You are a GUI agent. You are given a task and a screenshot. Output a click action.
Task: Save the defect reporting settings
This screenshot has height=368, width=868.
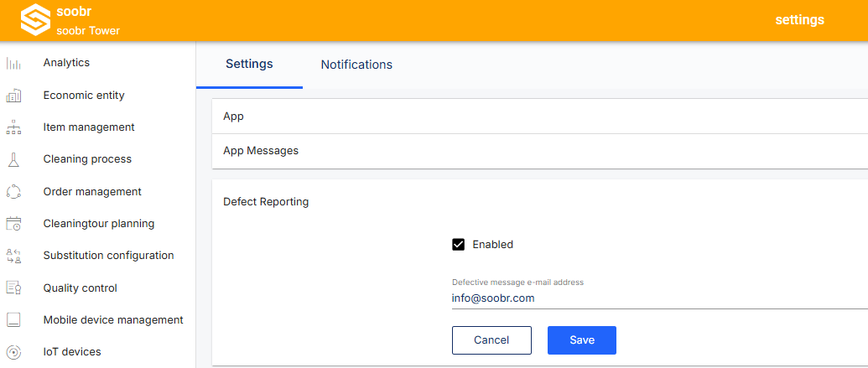pyautogui.click(x=582, y=340)
